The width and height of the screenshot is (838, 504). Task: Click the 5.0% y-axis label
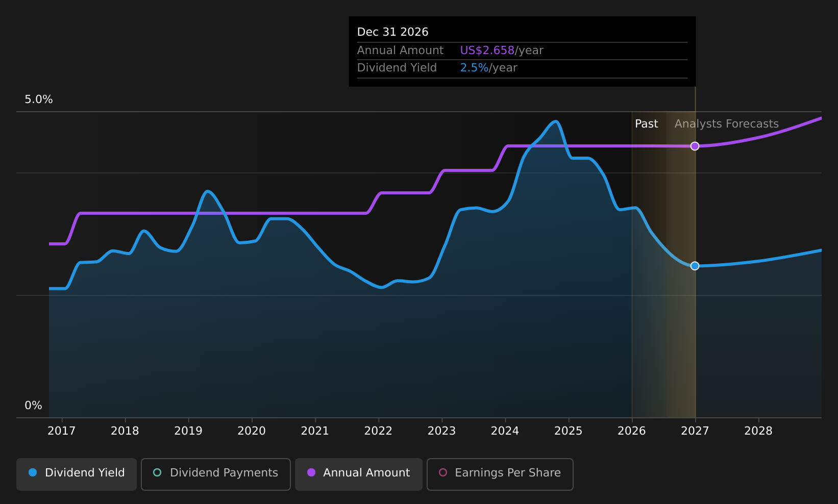39,99
